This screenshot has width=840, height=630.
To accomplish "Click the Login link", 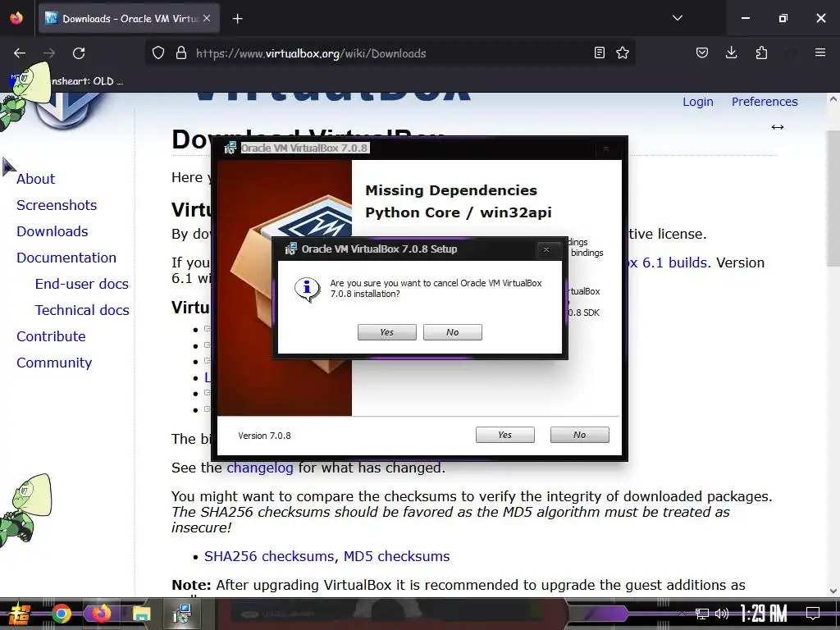I will [x=698, y=102].
